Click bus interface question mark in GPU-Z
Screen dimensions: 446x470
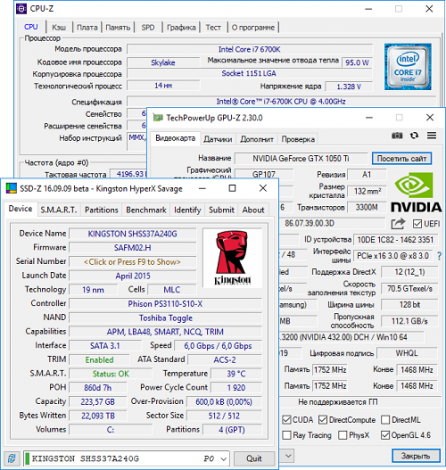[439, 256]
